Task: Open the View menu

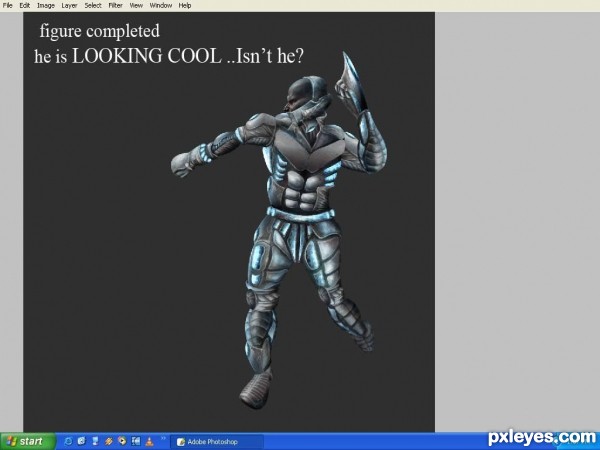Action: coord(136,5)
